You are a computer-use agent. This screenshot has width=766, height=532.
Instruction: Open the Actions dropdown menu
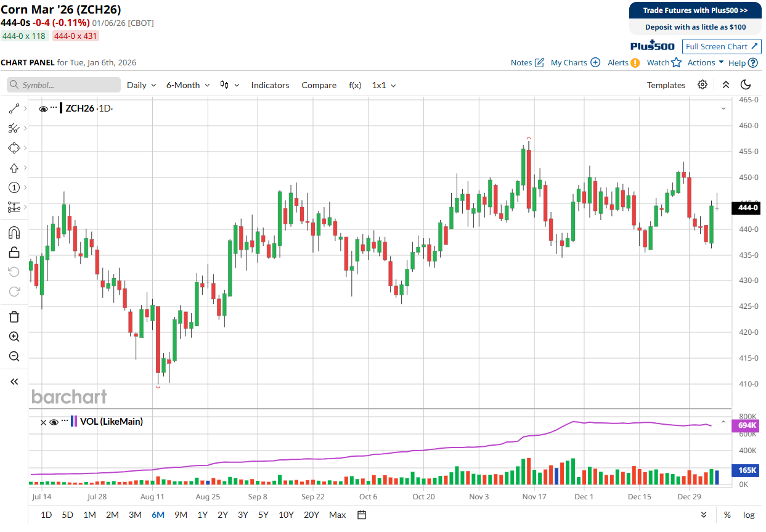pyautogui.click(x=706, y=62)
